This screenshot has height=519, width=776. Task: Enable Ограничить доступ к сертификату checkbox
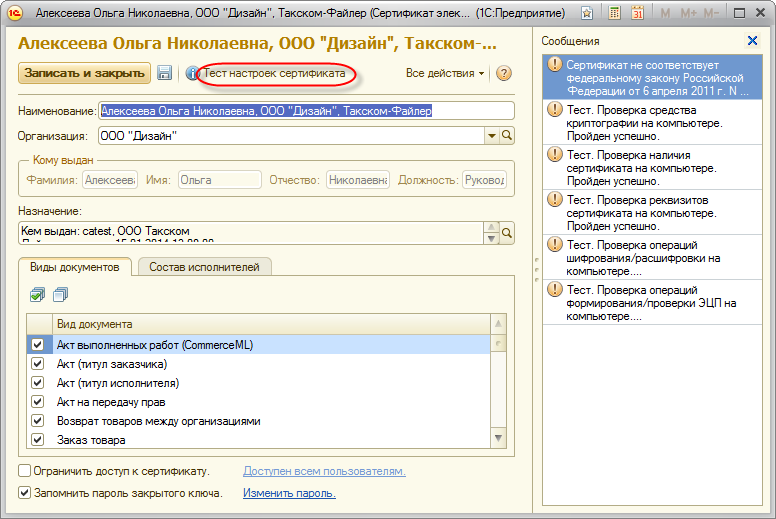pos(24,471)
